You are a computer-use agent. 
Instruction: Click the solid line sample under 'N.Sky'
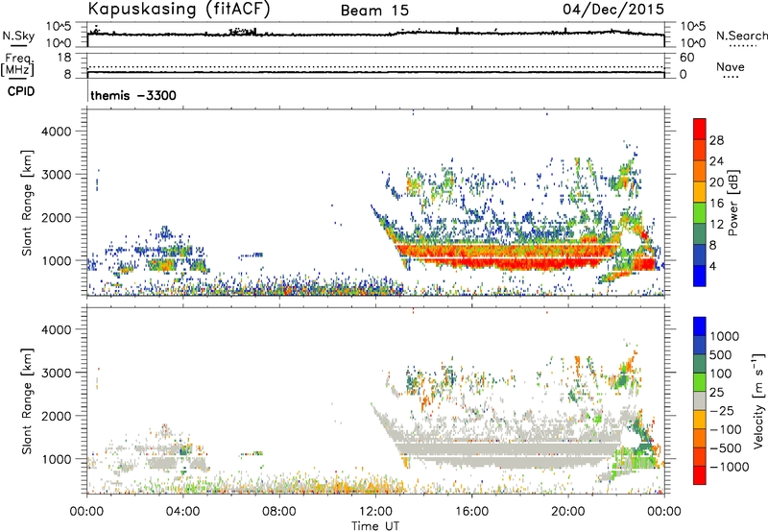(x=18, y=46)
